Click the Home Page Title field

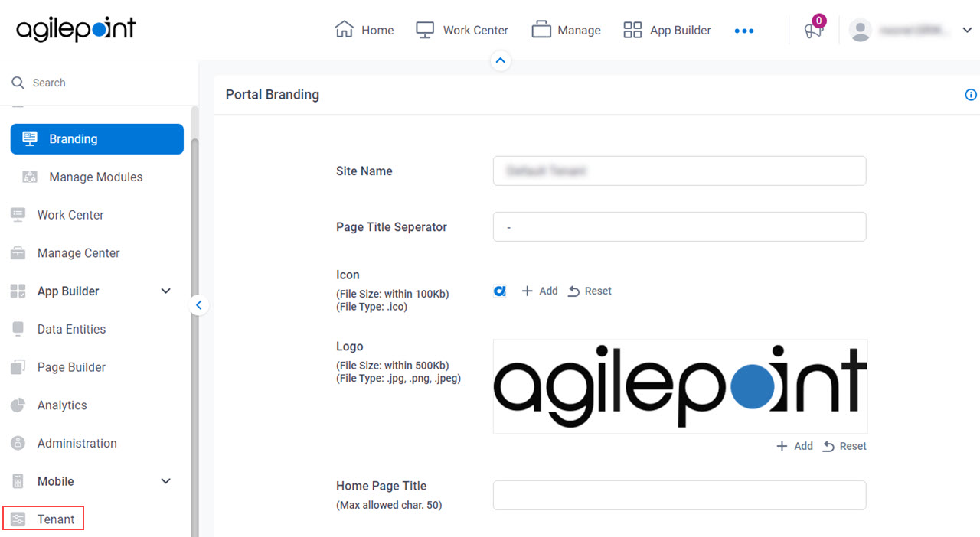pyautogui.click(x=680, y=495)
